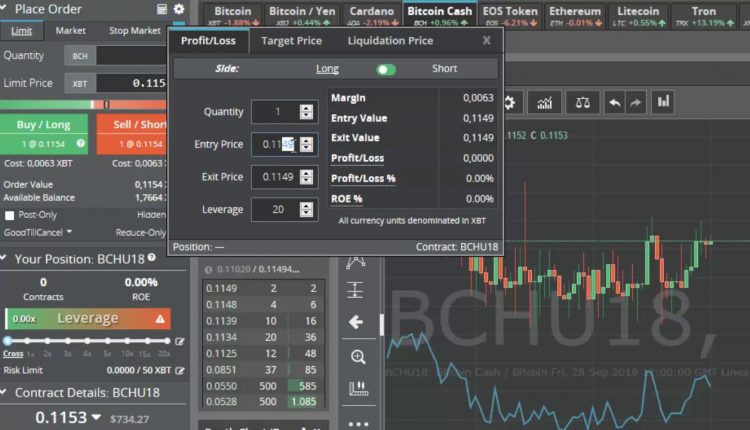Select Bitcoin / Yen instrument tab

[x=302, y=15]
